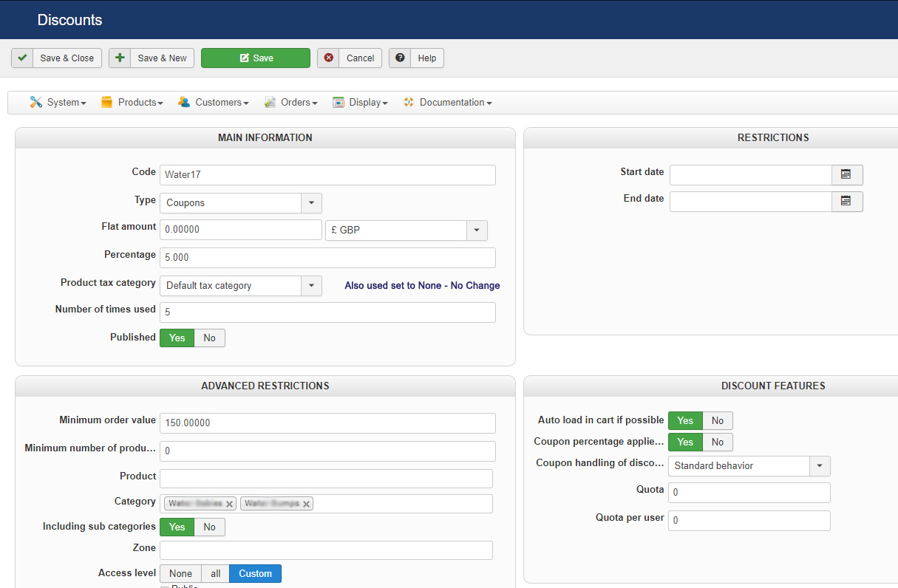Screen dimensions: 898x588
Task: Open the £ GBP currency dropdown
Action: (407, 230)
